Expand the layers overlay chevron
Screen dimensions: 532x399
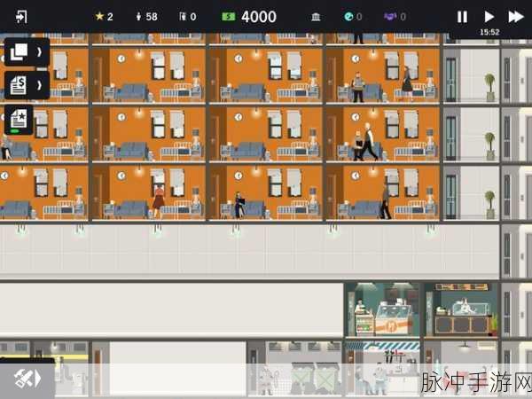click(39, 52)
